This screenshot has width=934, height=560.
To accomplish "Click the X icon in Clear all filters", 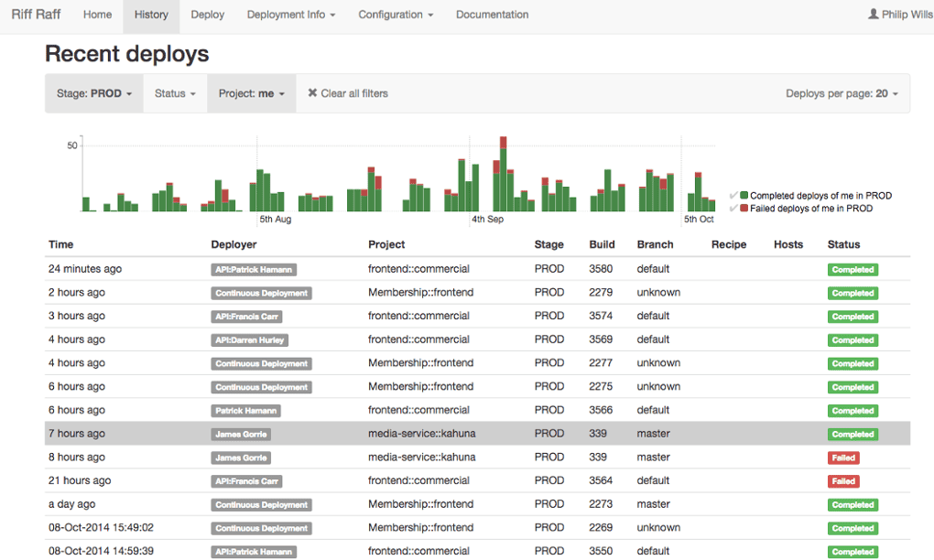I will [x=312, y=93].
